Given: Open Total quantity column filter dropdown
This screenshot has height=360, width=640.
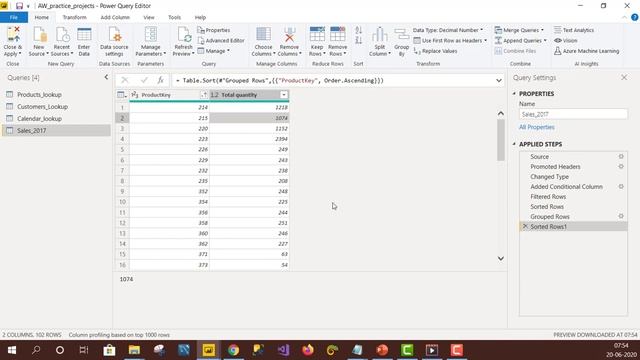Looking at the screenshot, I should tap(284, 95).
